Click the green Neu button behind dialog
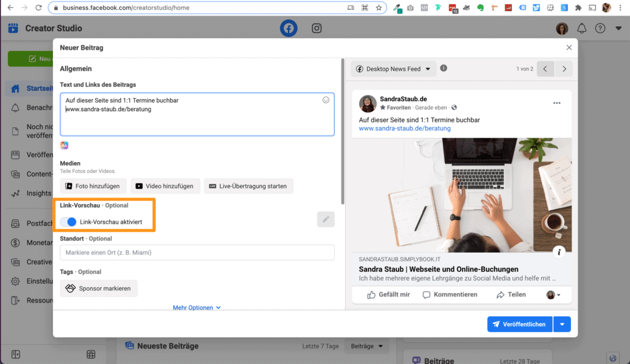 31,58
